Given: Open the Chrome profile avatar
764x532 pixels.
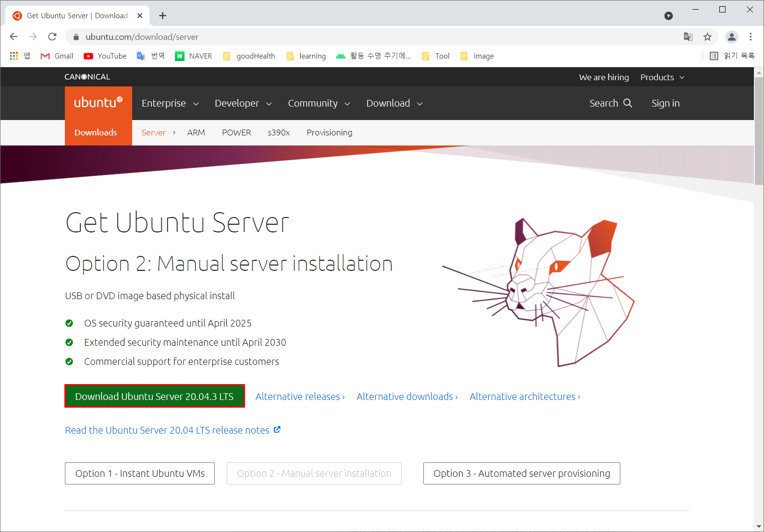Looking at the screenshot, I should coord(731,37).
